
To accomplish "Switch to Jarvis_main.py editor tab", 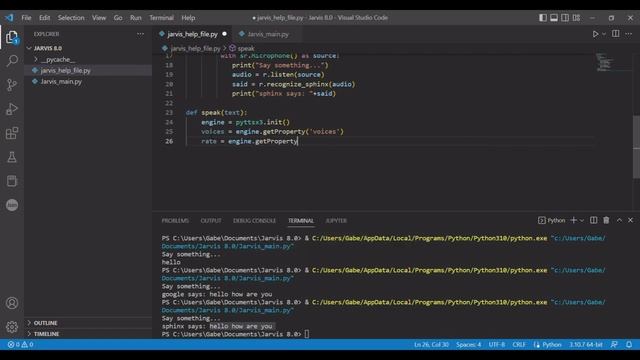I will (x=268, y=34).
